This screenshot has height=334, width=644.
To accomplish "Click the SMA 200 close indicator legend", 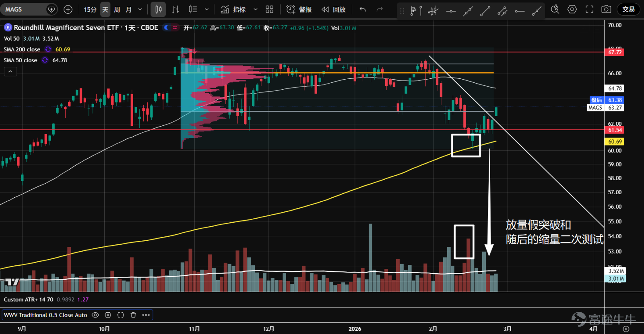I will 22,49.
